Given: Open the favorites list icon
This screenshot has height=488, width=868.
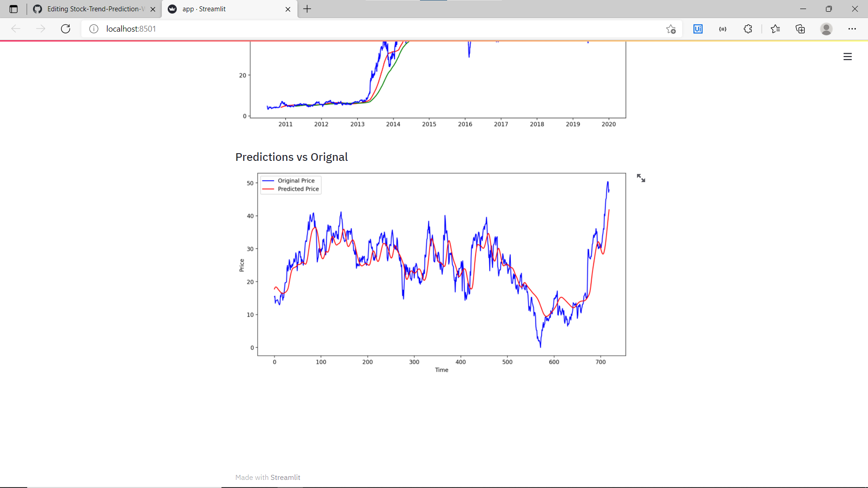Looking at the screenshot, I should (775, 29).
